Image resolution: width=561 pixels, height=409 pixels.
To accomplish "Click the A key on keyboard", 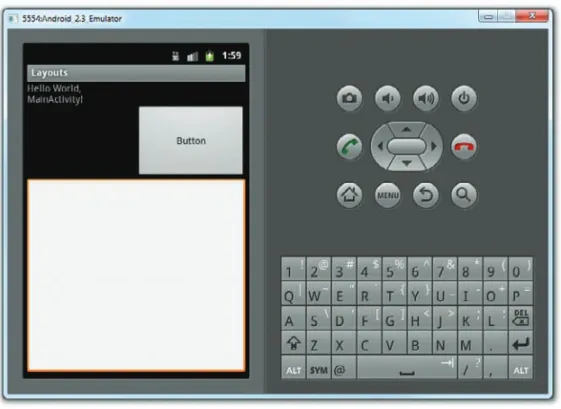I will pyautogui.click(x=293, y=318).
